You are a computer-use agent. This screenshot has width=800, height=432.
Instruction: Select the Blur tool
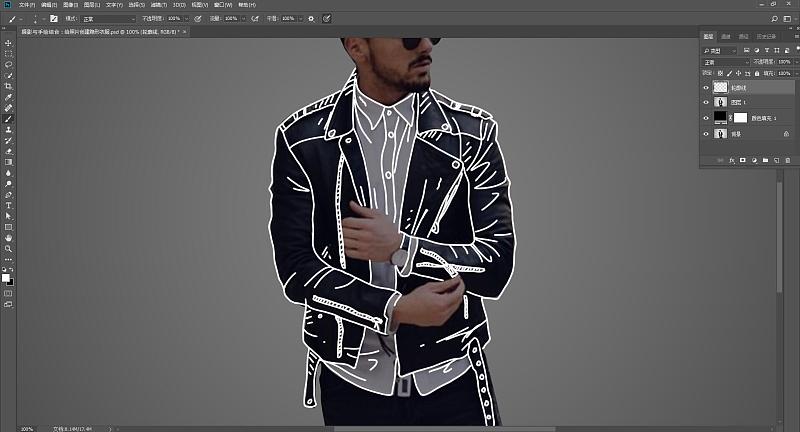(8, 173)
